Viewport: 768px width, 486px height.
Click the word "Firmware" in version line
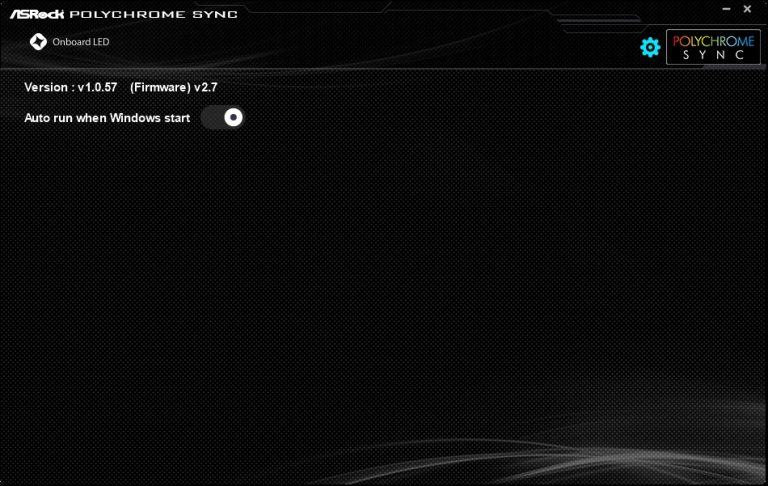(160, 88)
